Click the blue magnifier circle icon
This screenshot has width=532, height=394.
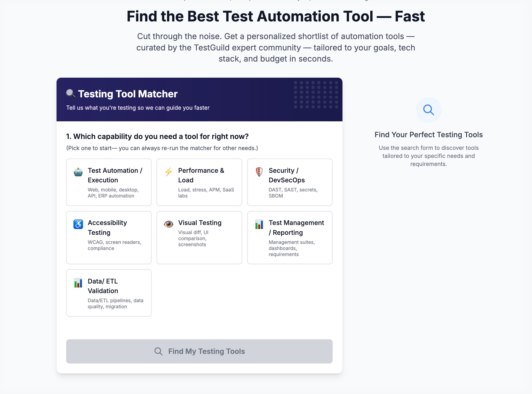(x=429, y=110)
